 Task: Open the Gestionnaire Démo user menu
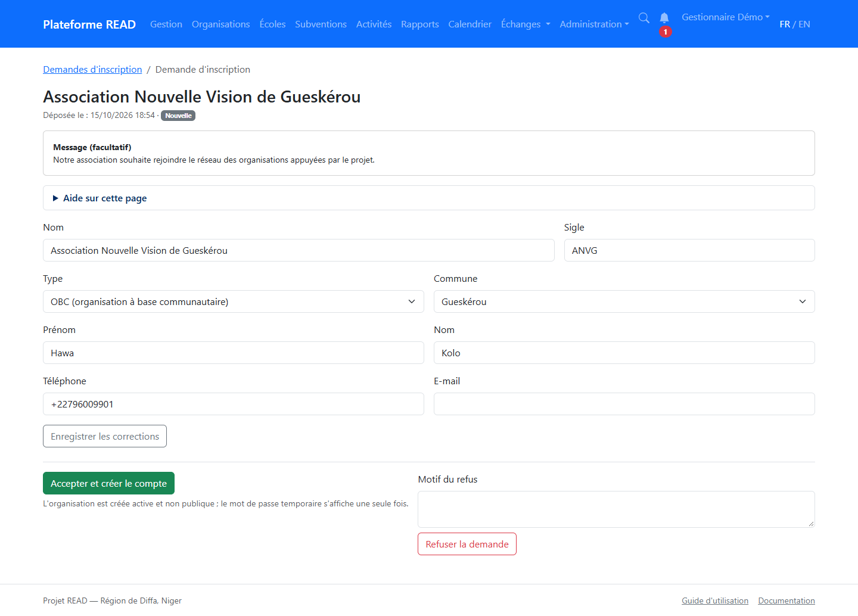click(x=726, y=17)
